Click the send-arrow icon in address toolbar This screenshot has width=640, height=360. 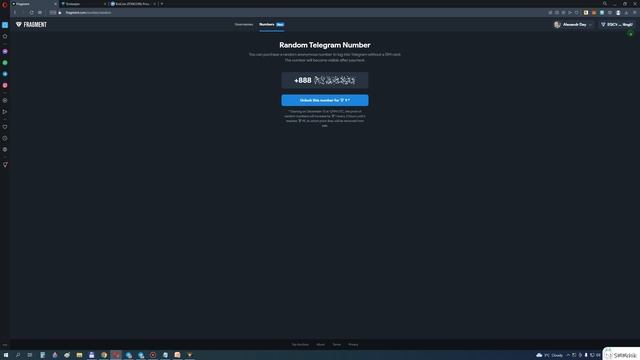coord(570,13)
